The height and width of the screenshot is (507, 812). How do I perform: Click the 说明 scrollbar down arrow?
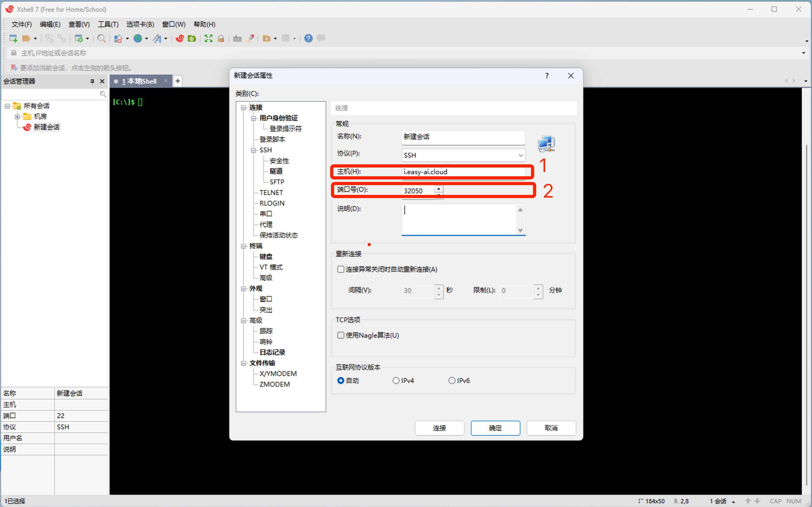coord(520,230)
